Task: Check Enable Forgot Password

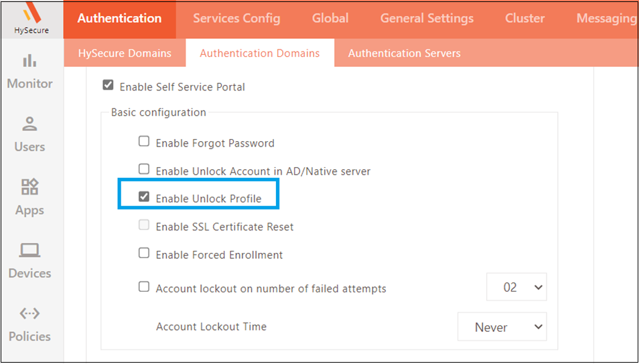Action: point(144,142)
